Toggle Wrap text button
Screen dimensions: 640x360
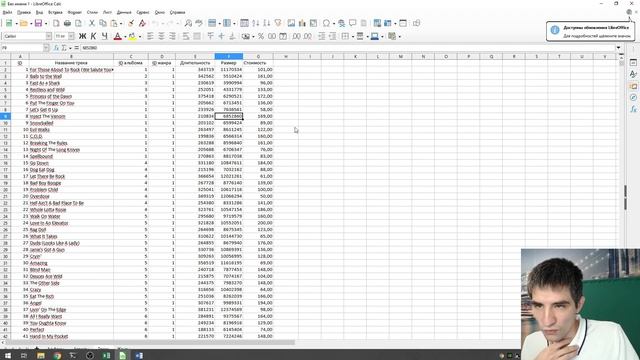(186, 36)
